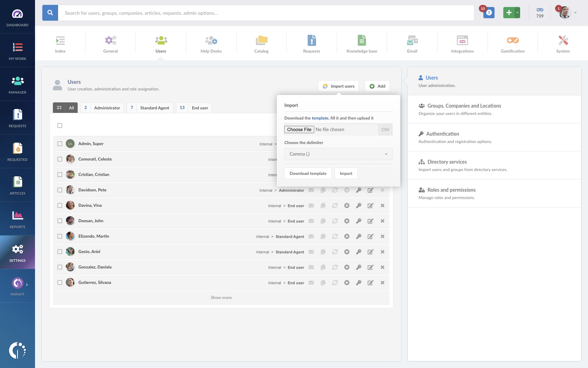Select the key icon to change Davidson Pete's password

click(359, 190)
